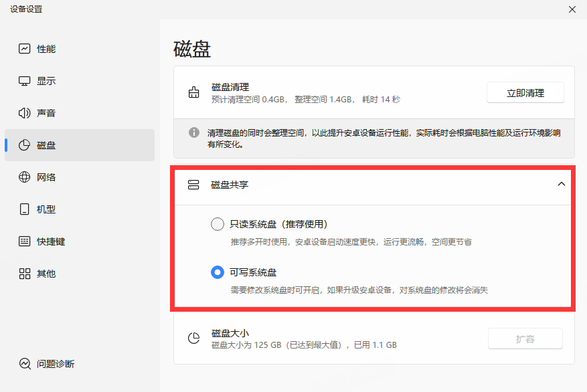Click the disk size (磁盘大小) pie icon
The width and height of the screenshot is (587, 392).
click(x=194, y=338)
